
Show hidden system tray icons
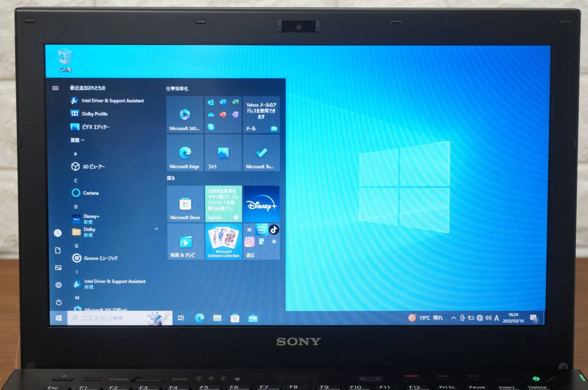tap(454, 318)
